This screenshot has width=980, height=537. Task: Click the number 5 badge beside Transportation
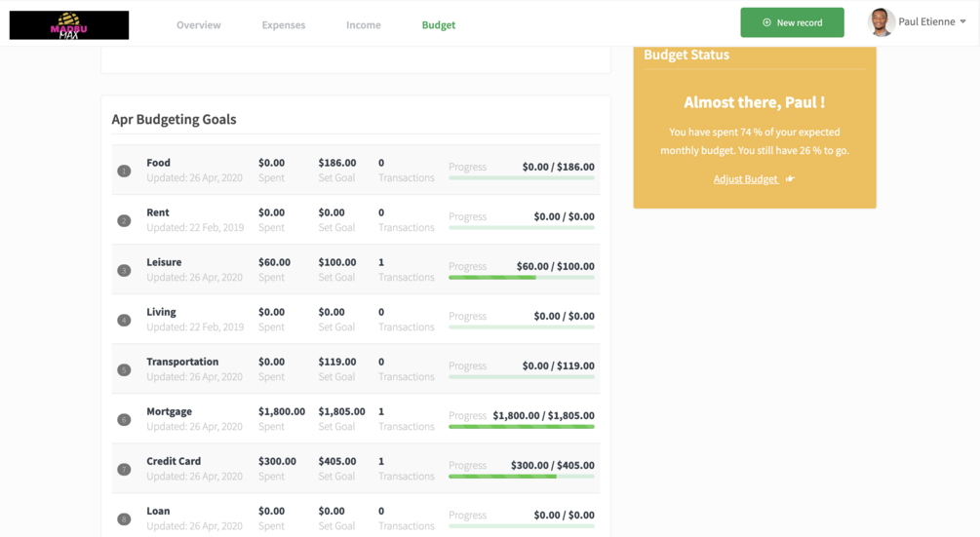click(124, 370)
